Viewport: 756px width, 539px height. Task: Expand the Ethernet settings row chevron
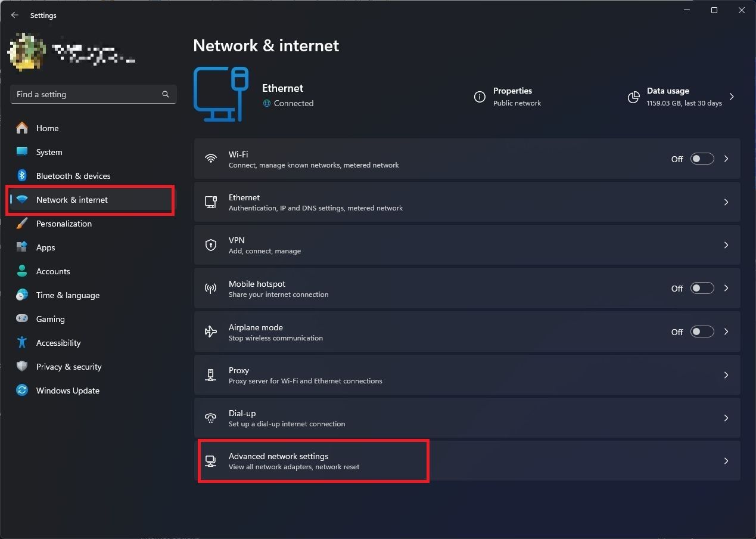726,202
